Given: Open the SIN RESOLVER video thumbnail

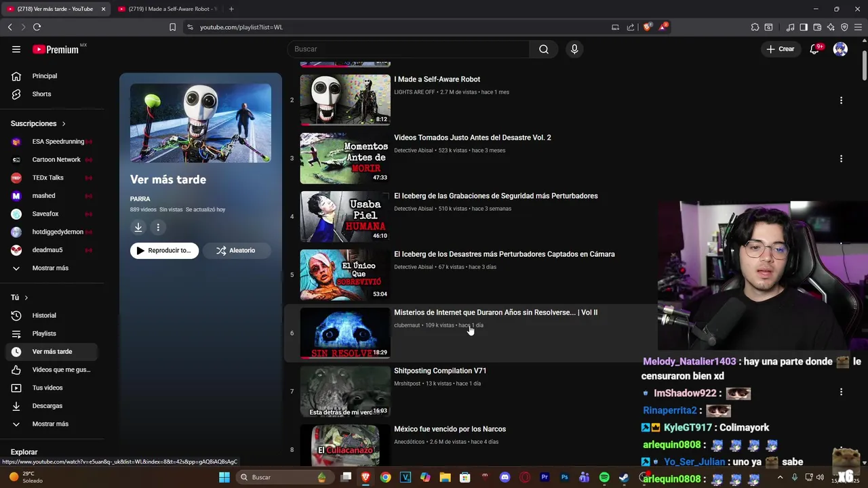Looking at the screenshot, I should pyautogui.click(x=345, y=333).
